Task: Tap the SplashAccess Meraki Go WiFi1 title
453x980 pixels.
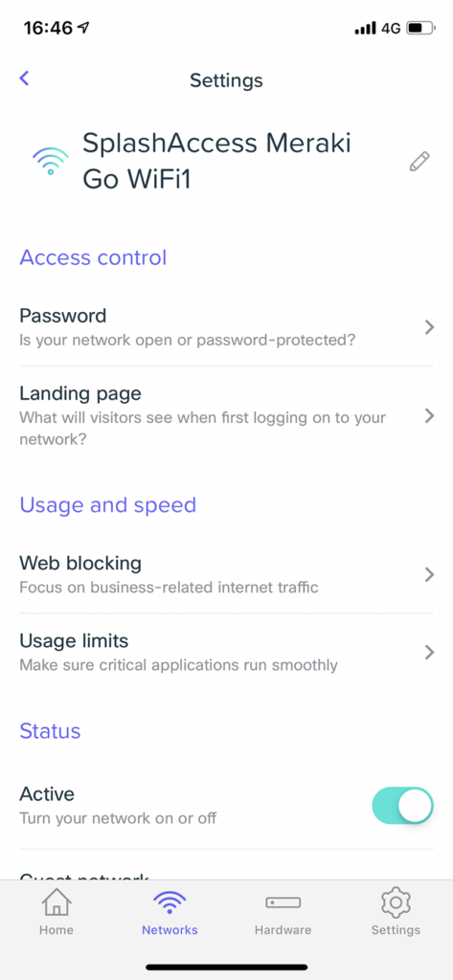Action: click(x=216, y=161)
